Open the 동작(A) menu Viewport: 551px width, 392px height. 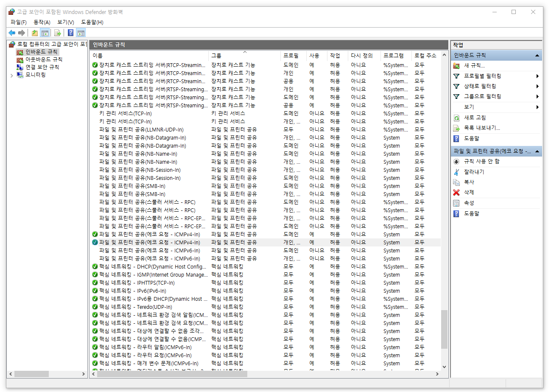(42, 22)
